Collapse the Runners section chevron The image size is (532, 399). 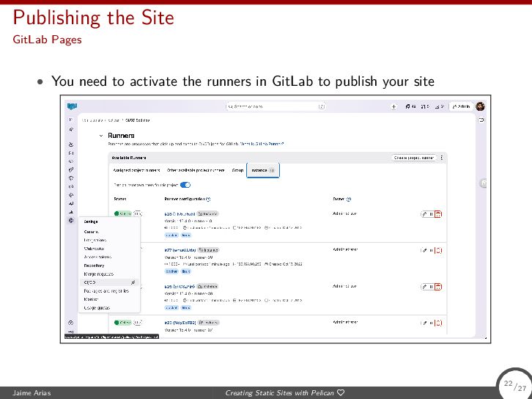pos(101,136)
